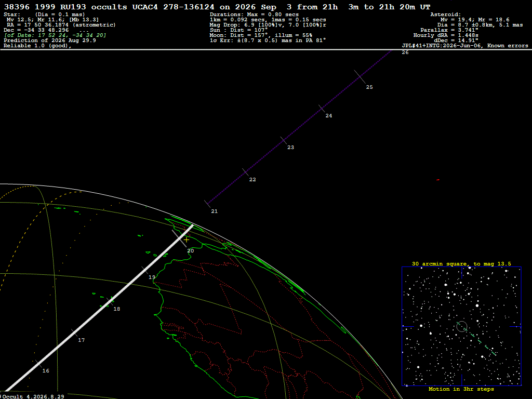Click the 30 arcmin square chart caption
The image size is (532, 399).
coord(461,263)
